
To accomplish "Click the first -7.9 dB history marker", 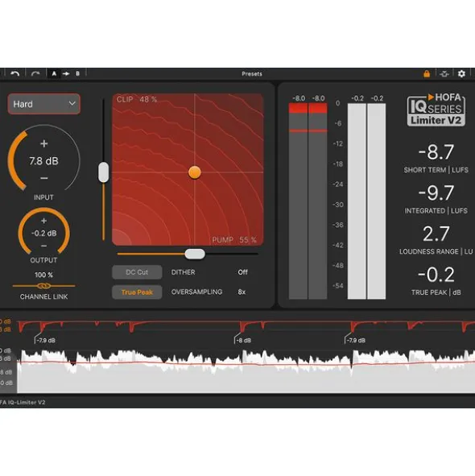I will click(x=46, y=341).
